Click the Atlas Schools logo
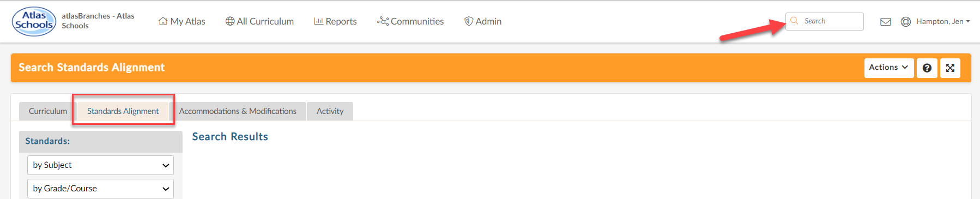 34,21
